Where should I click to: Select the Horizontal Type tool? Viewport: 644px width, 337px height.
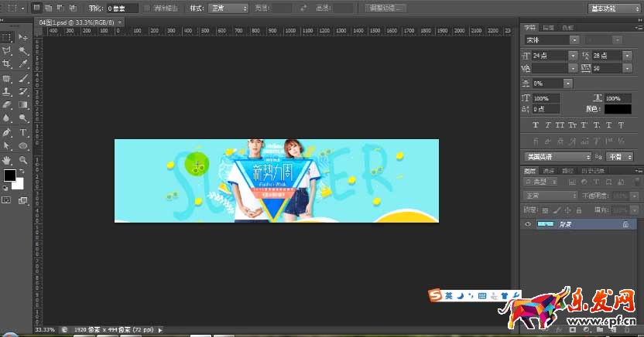(x=23, y=132)
